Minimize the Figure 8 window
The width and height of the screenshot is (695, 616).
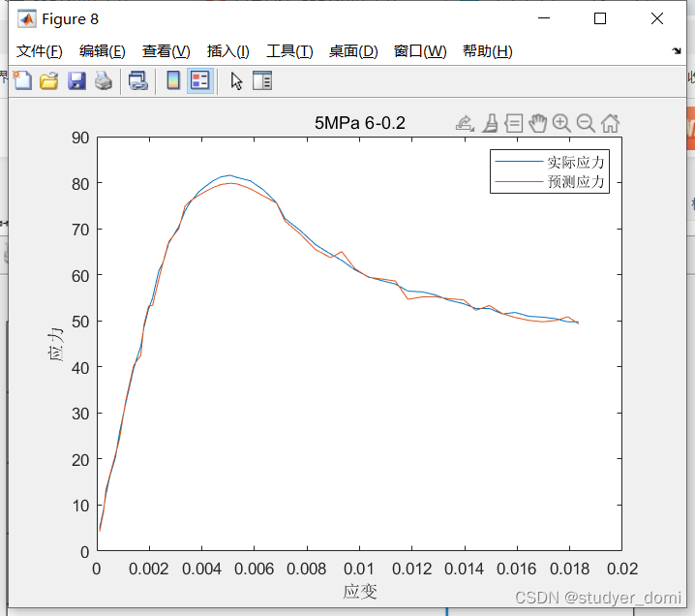[x=544, y=18]
